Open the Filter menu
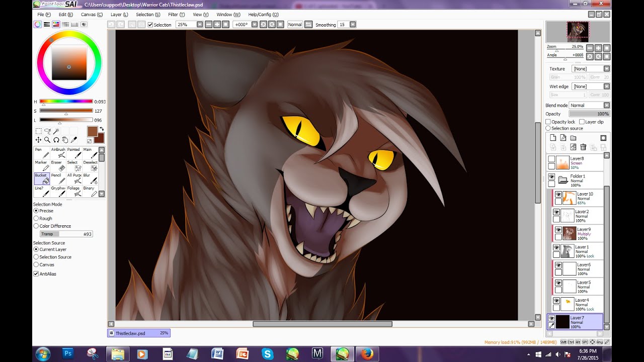Viewport: 644px width, 362px height. (176, 15)
